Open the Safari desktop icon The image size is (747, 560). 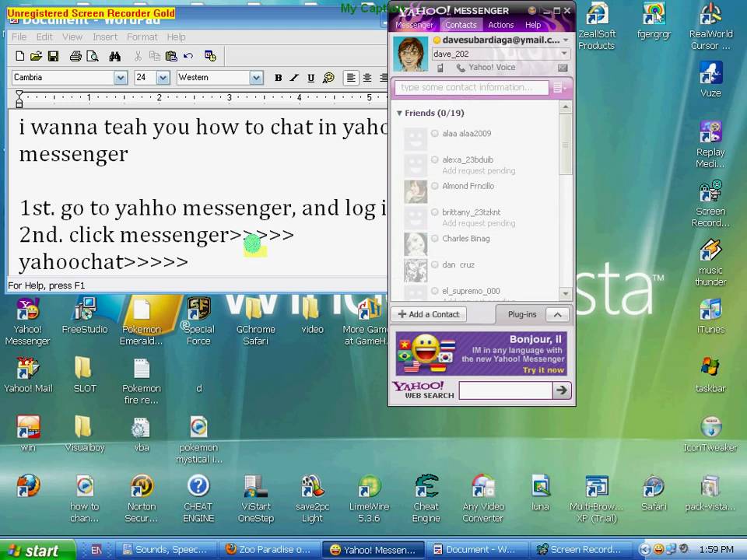point(654,493)
